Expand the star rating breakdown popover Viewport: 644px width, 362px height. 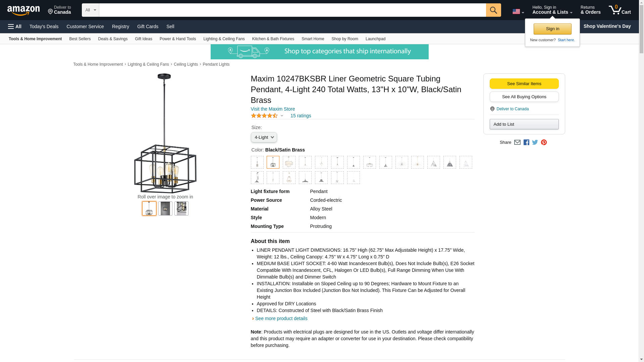(x=282, y=116)
